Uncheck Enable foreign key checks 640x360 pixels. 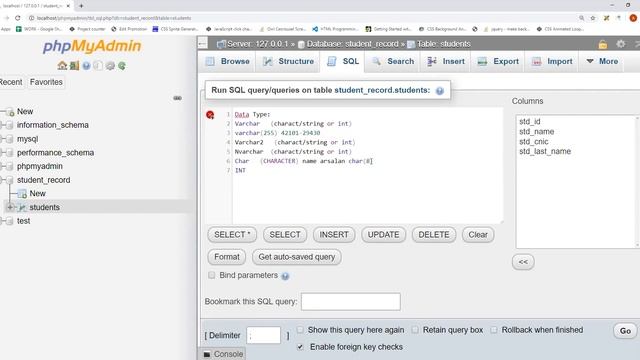tap(300, 347)
